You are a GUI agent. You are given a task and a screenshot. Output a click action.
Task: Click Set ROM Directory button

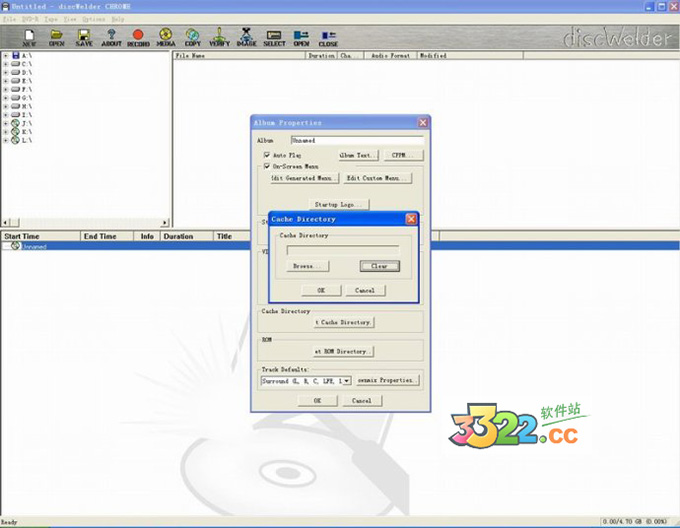[343, 351]
